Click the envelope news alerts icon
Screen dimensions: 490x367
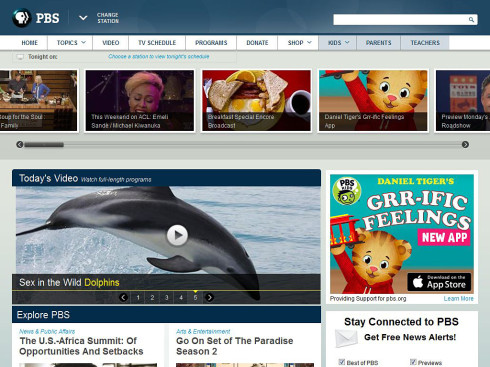pyautogui.click(x=347, y=338)
